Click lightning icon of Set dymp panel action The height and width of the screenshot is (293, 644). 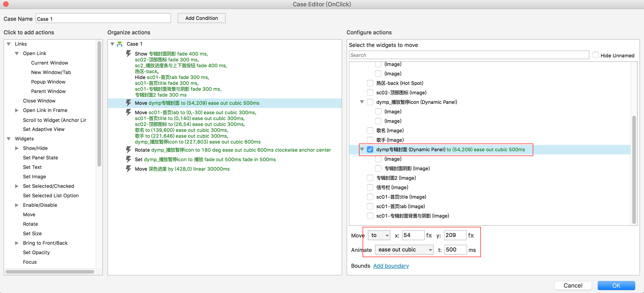[128, 159]
